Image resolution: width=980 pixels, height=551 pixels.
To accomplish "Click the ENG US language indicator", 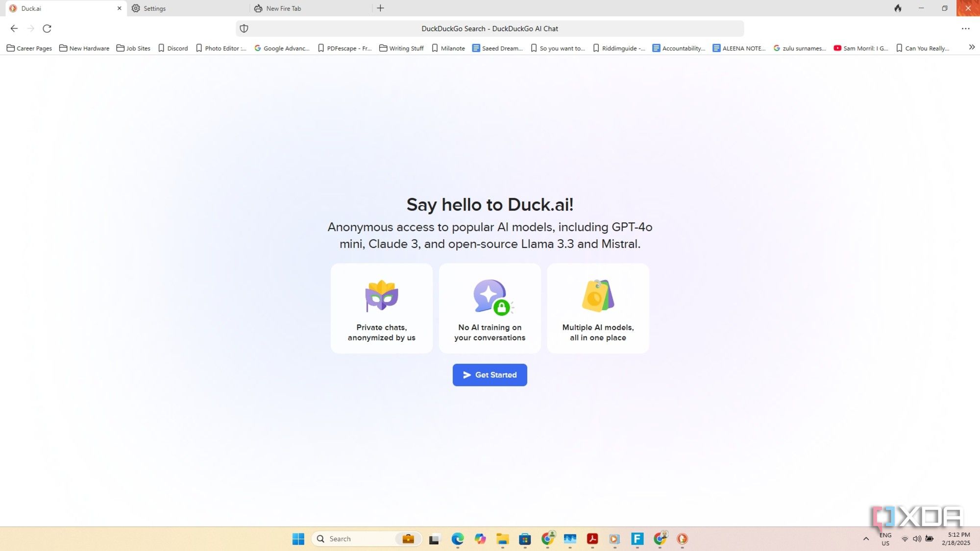I will [885, 539].
